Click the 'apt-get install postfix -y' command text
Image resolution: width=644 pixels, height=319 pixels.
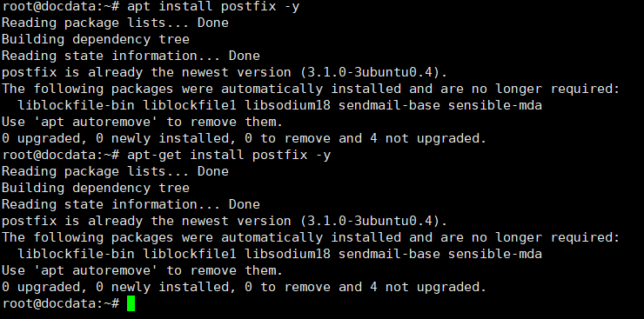229,155
